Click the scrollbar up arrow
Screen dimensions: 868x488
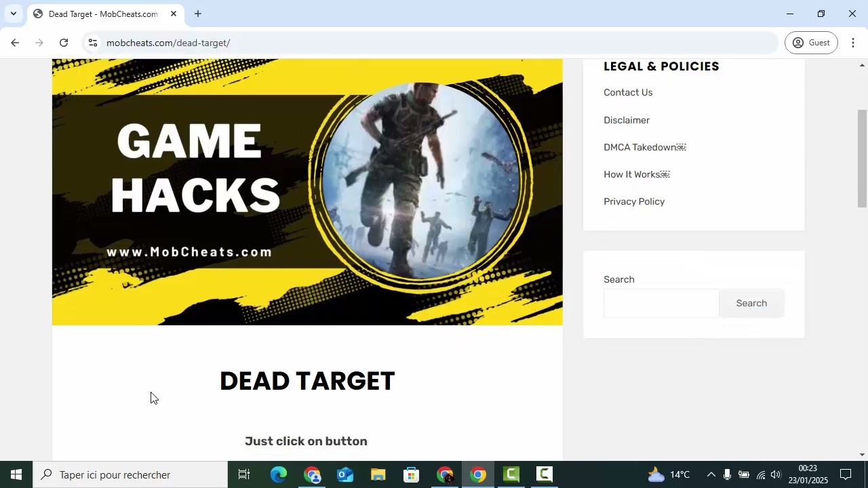(x=863, y=64)
